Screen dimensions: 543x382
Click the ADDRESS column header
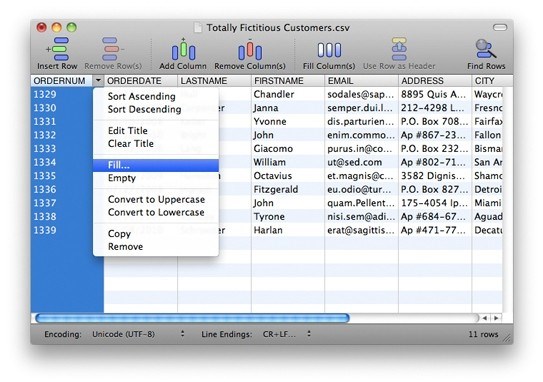435,81
